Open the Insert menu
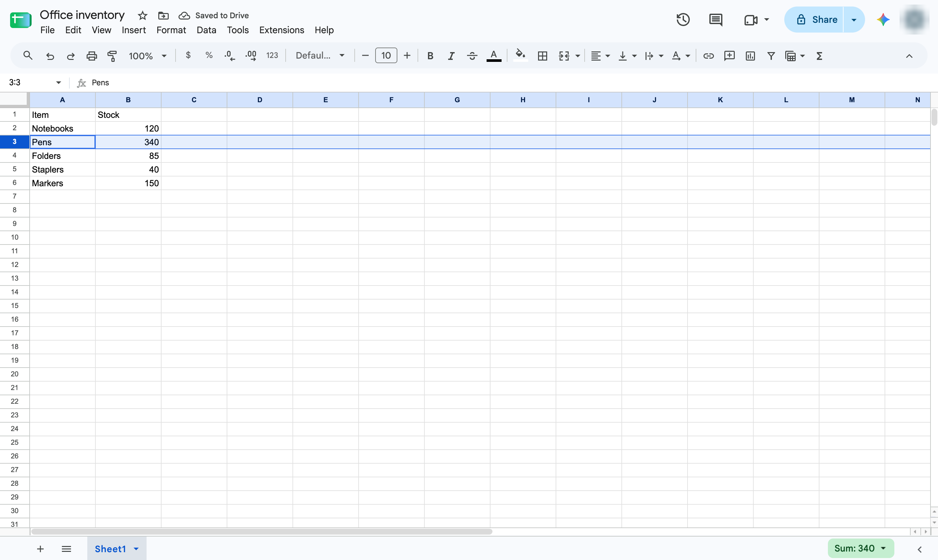This screenshot has height=560, width=938. point(134,30)
